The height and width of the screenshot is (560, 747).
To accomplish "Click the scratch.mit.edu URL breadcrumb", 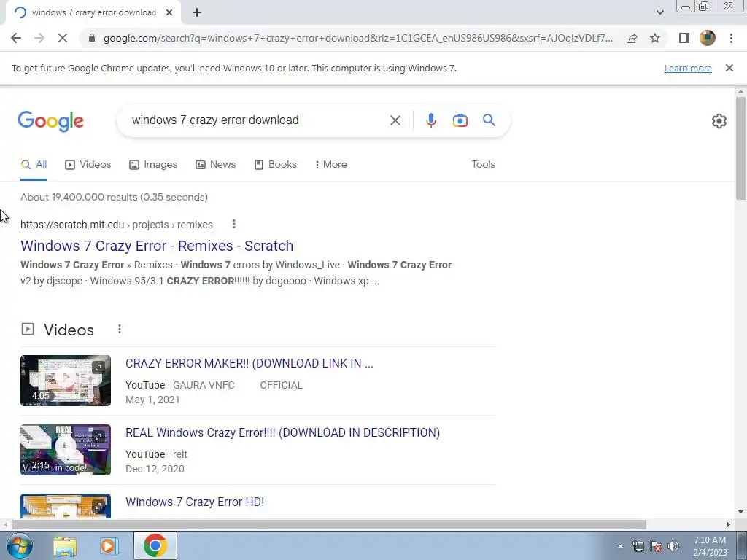I will pyautogui.click(x=116, y=225).
